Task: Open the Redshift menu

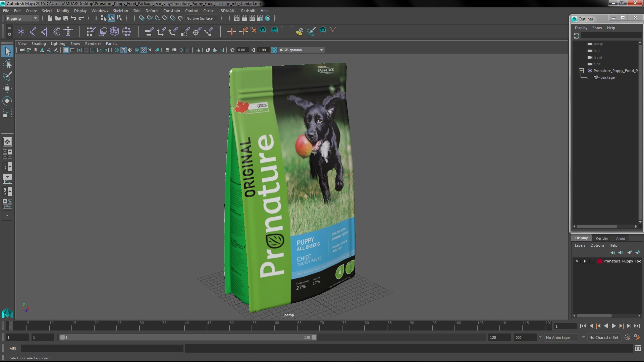Action: coord(248,11)
